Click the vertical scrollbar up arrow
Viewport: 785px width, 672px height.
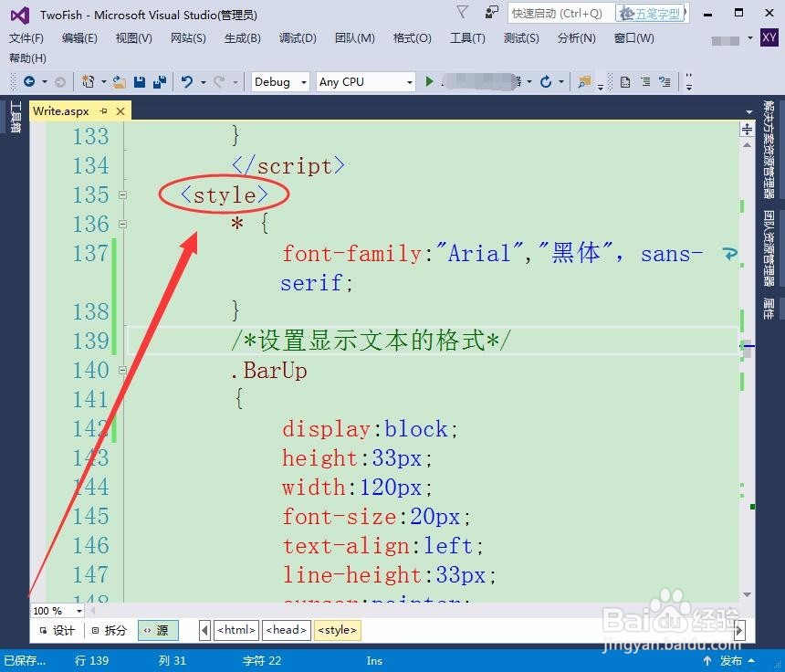pyautogui.click(x=747, y=145)
